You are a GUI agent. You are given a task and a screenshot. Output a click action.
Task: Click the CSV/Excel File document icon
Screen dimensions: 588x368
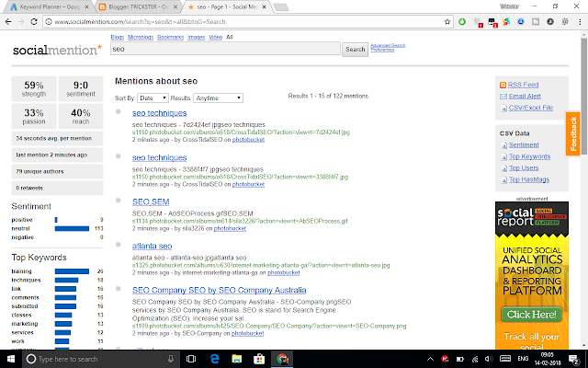coord(503,109)
